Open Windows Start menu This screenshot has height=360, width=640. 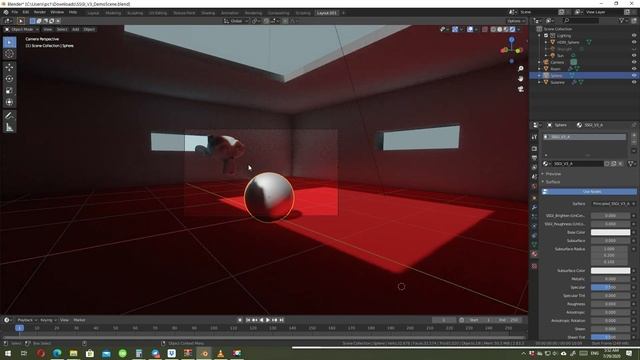[8, 353]
